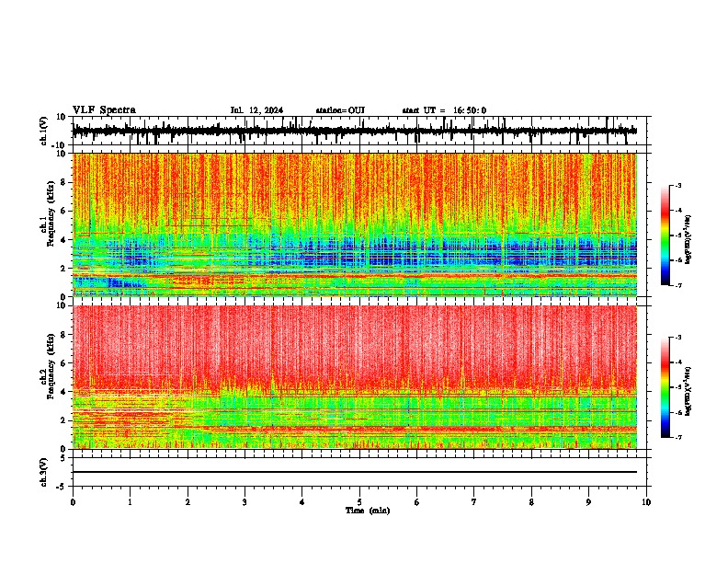Click the "ch.1(V)" waveform axis label
This screenshot has width=728, height=563.
click(x=44, y=131)
